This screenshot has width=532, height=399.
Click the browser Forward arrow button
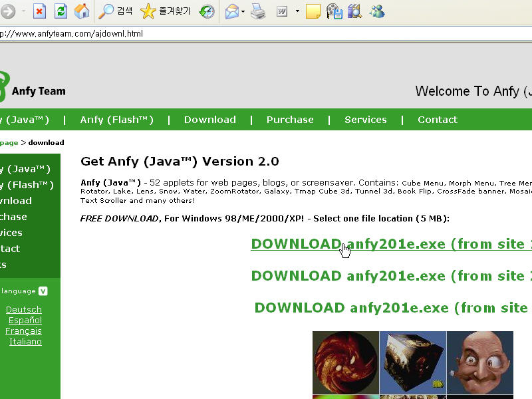pyautogui.click(x=8, y=11)
